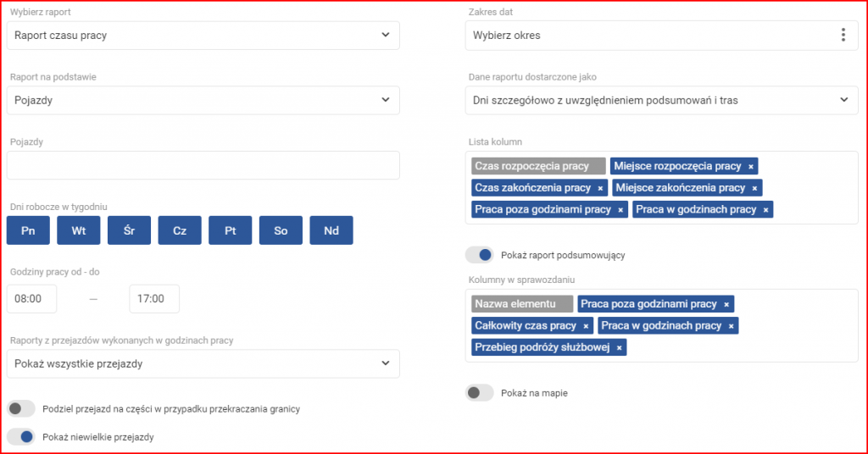Deselect the 'Nd' weekday button
The width and height of the screenshot is (868, 454).
point(331,230)
